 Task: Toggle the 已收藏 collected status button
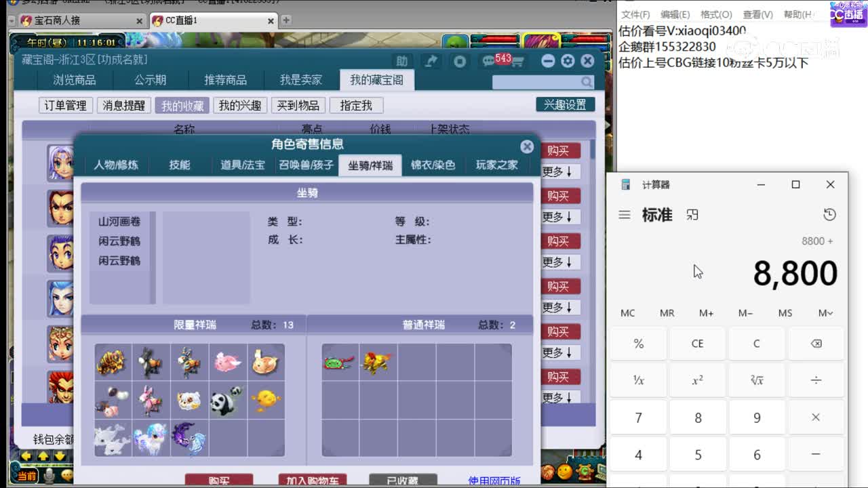403,479
